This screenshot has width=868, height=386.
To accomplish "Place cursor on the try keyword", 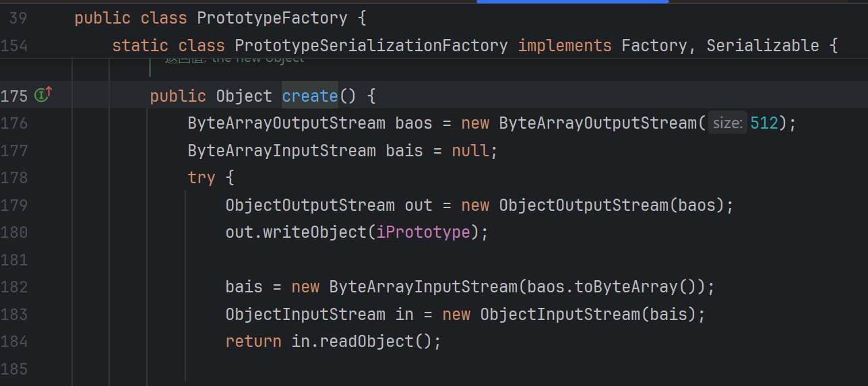I will click(x=201, y=178).
